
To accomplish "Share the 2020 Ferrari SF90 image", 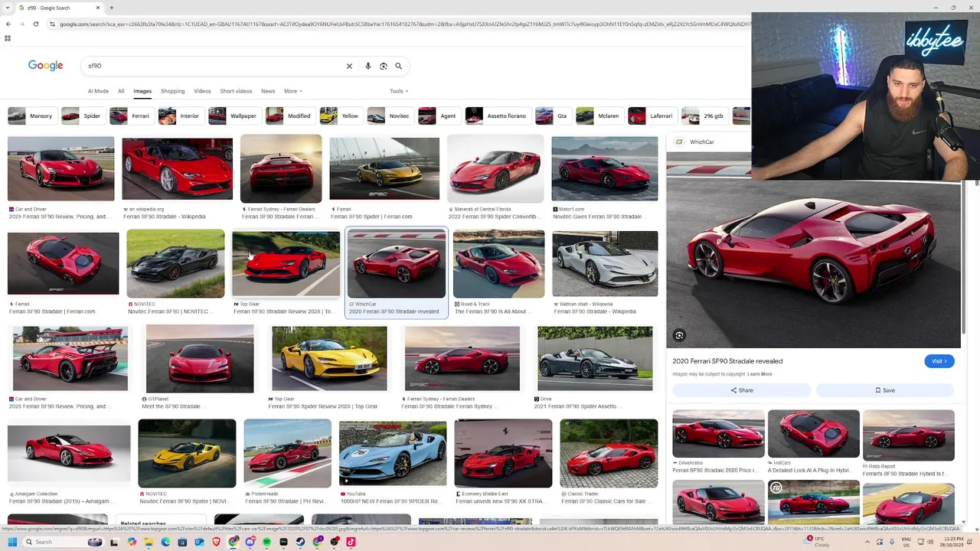I will point(741,390).
